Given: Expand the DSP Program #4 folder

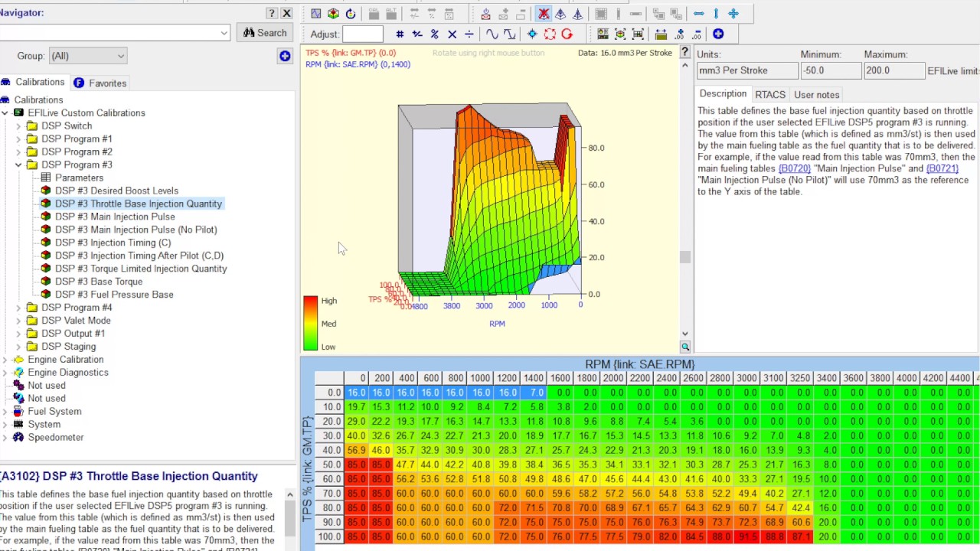Looking at the screenshot, I should tap(18, 308).
